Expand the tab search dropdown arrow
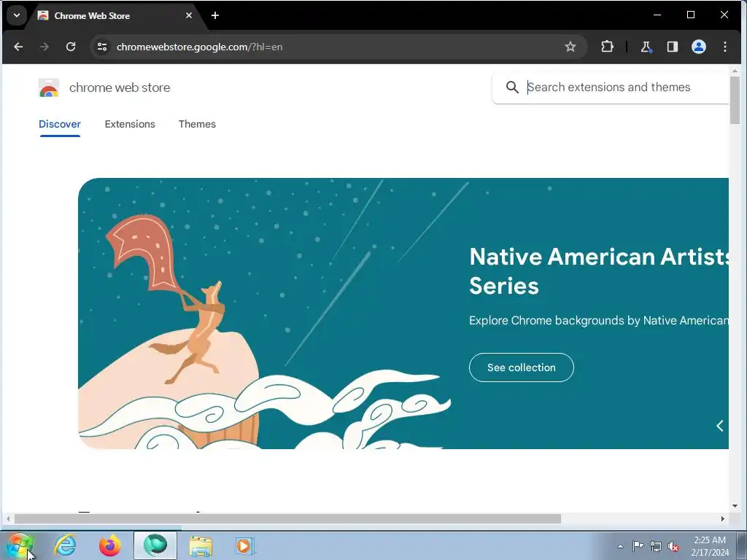Viewport: 747px width, 560px height. point(17,15)
